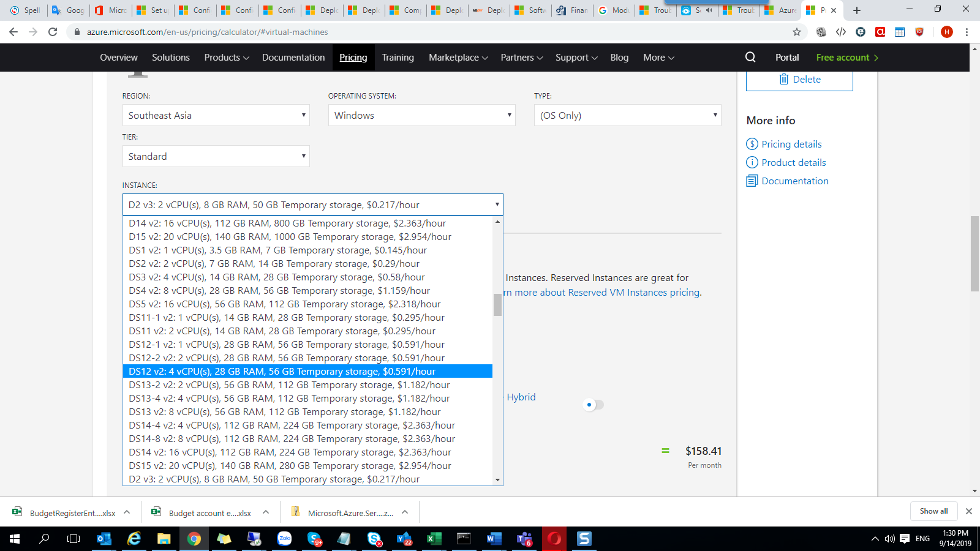Open Outlook from the taskbar
The image size is (980, 551).
[104, 539]
